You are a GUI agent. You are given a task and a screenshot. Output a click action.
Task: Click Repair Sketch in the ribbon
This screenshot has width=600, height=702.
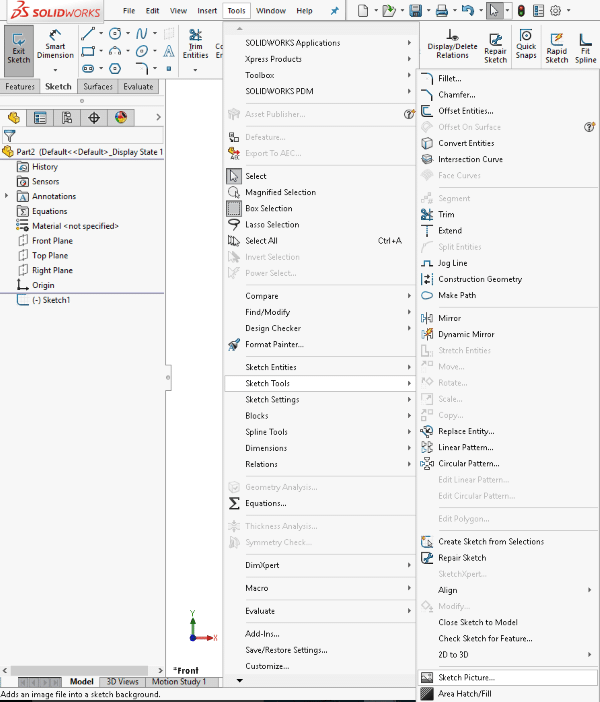[x=495, y=48]
